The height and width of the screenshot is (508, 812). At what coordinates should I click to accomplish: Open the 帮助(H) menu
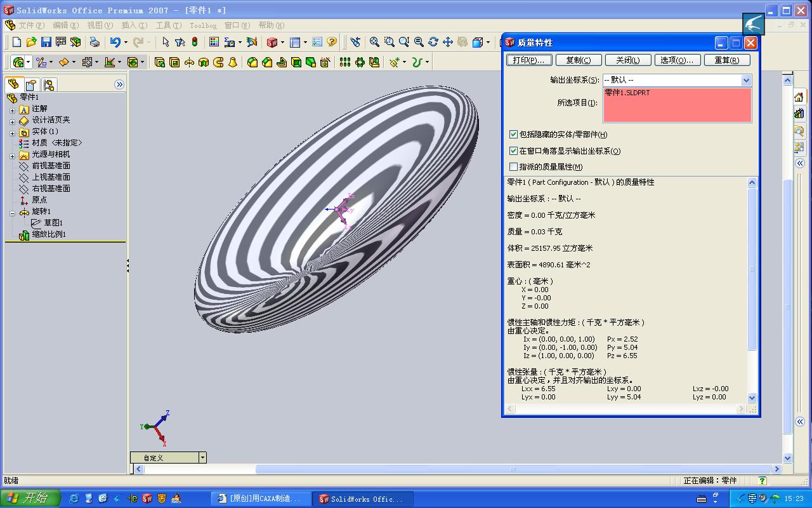271,25
